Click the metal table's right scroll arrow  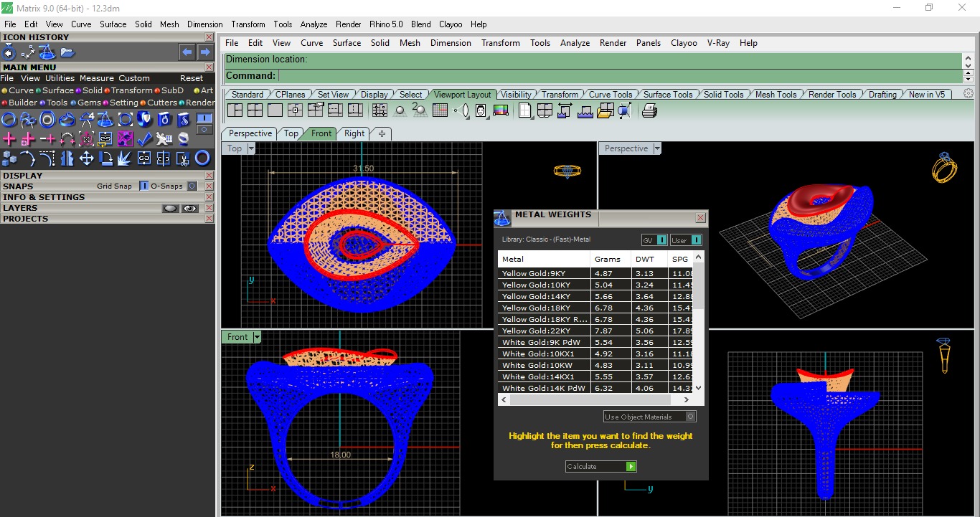687,399
